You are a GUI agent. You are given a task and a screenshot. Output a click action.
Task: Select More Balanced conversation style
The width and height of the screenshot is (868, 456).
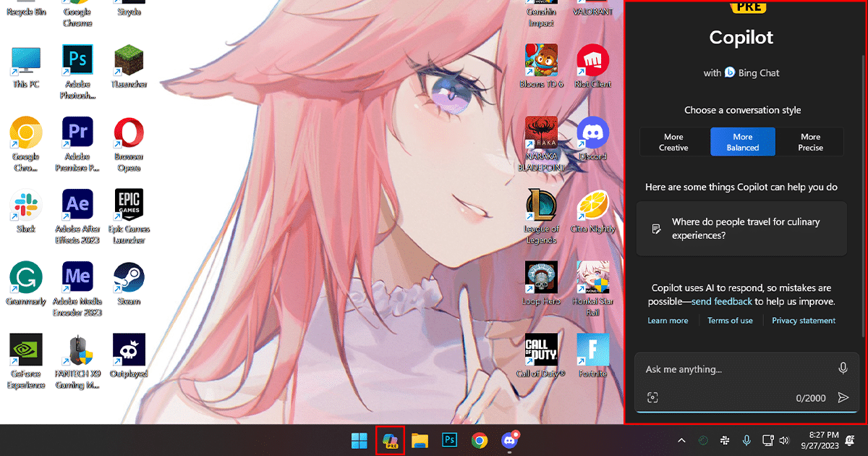click(x=743, y=142)
